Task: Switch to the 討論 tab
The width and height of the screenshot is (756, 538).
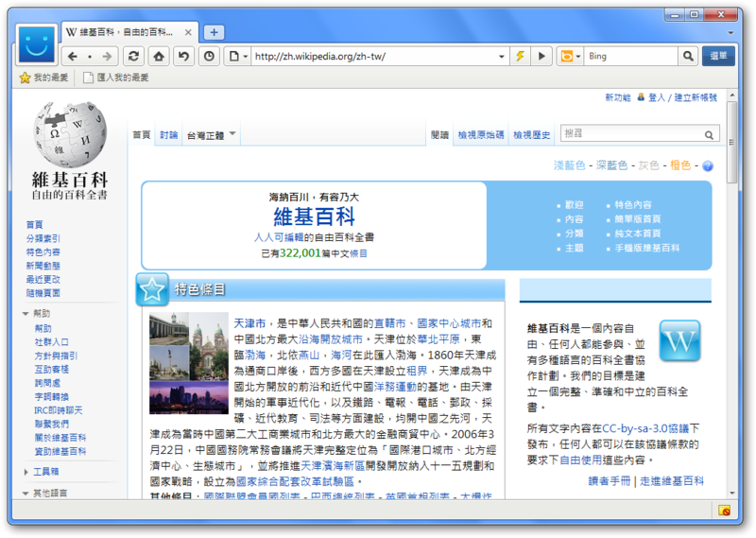Action: 169,135
